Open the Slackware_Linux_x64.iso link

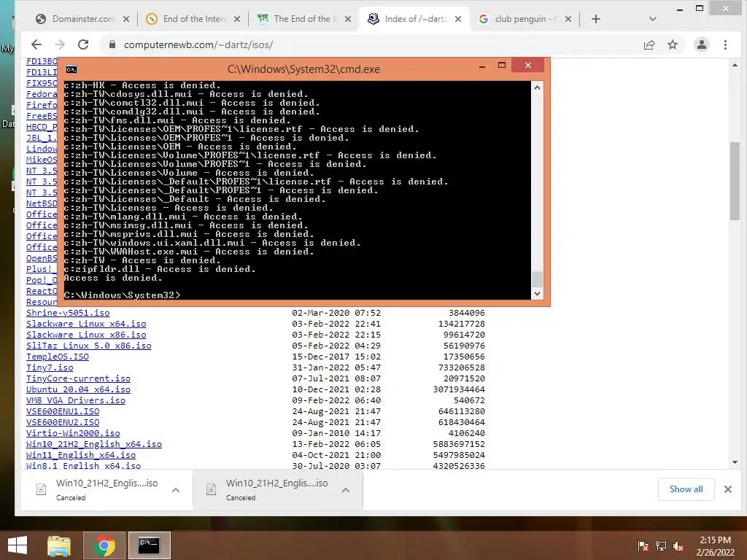click(x=86, y=324)
